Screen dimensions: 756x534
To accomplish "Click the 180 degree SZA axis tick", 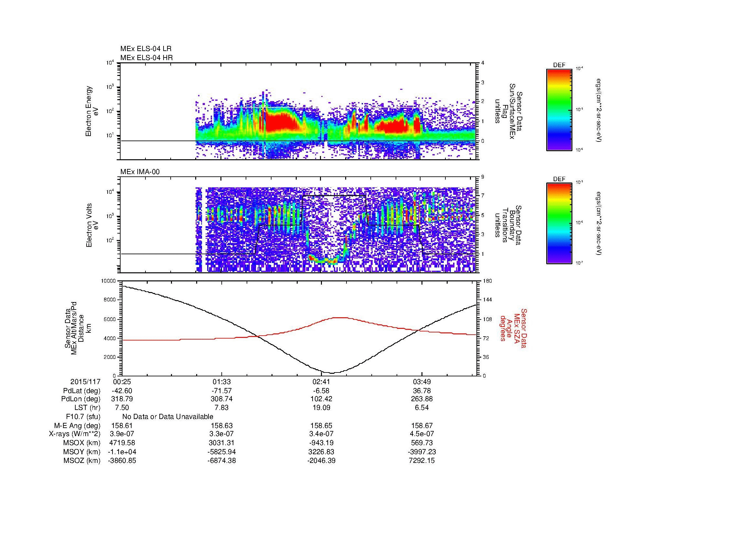I will pyautogui.click(x=488, y=281).
